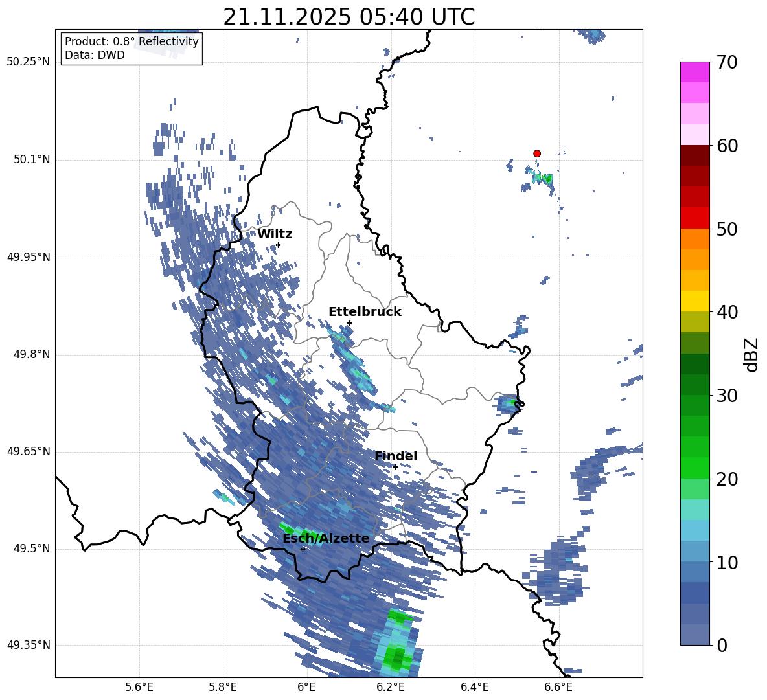Viewport: 767px width, 700px height.
Task: Click the Ettelbruck location cross marker
Action: click(349, 322)
